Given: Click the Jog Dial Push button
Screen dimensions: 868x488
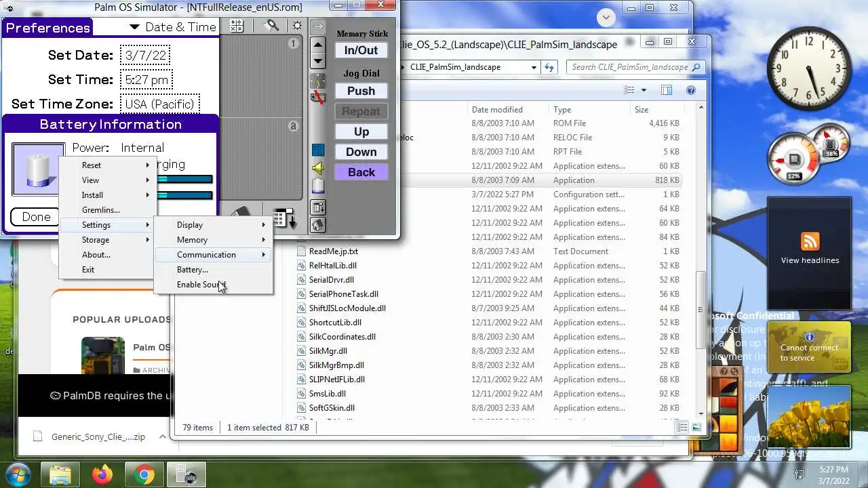Looking at the screenshot, I should pyautogui.click(x=361, y=91).
